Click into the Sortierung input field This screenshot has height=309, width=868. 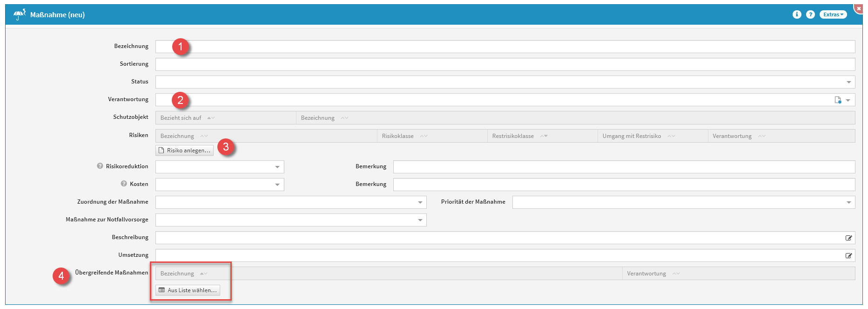pos(505,64)
